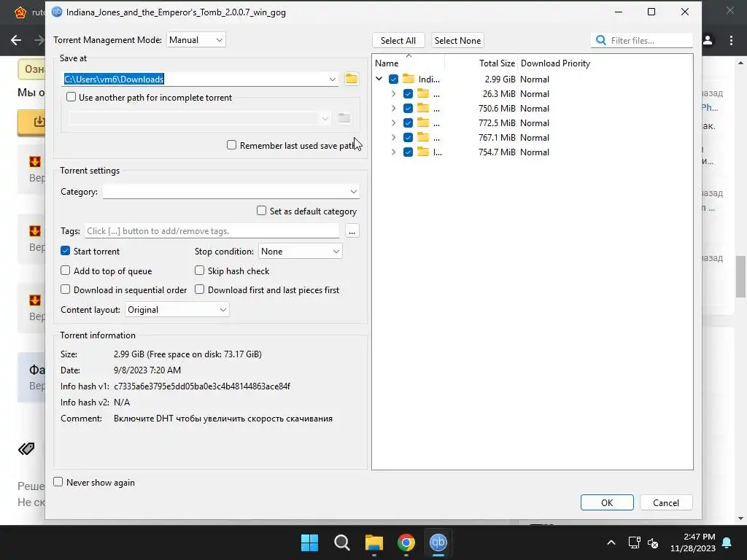Screen dimensions: 747x560
Task: Cancel the add torrent dialog
Action: [x=665, y=502]
